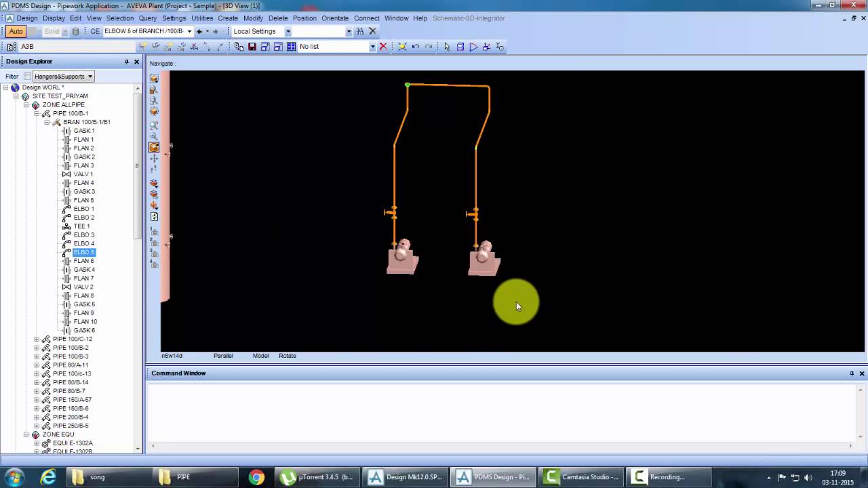Click the cursor pointer select tool
The image size is (868, 488).
click(447, 47)
